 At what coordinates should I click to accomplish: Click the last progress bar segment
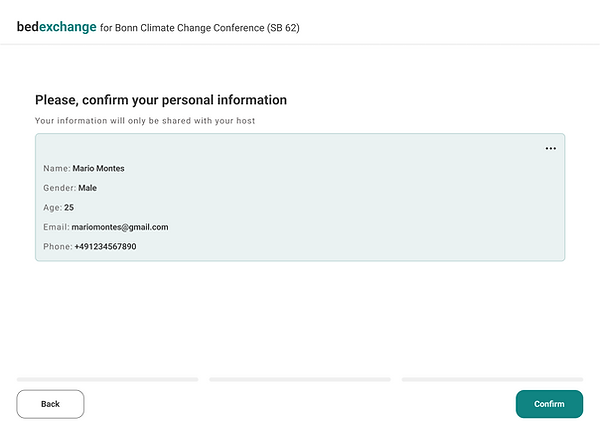pos(491,379)
